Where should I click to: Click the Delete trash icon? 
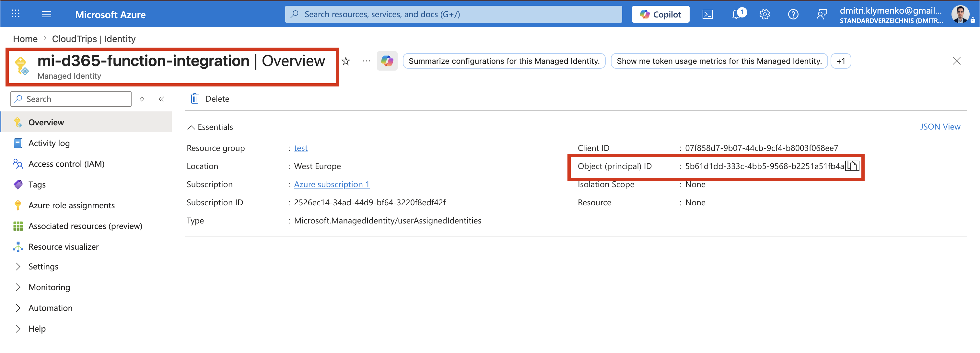[195, 99]
